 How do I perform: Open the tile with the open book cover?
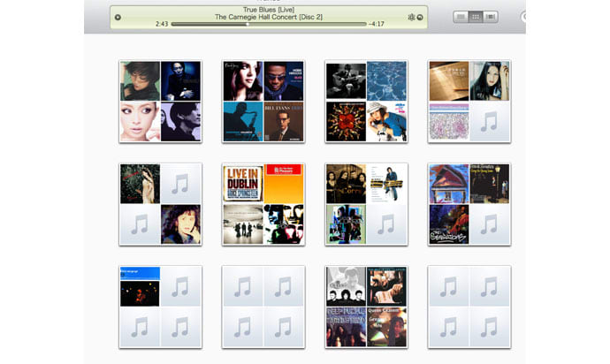pyautogui.click(x=469, y=101)
